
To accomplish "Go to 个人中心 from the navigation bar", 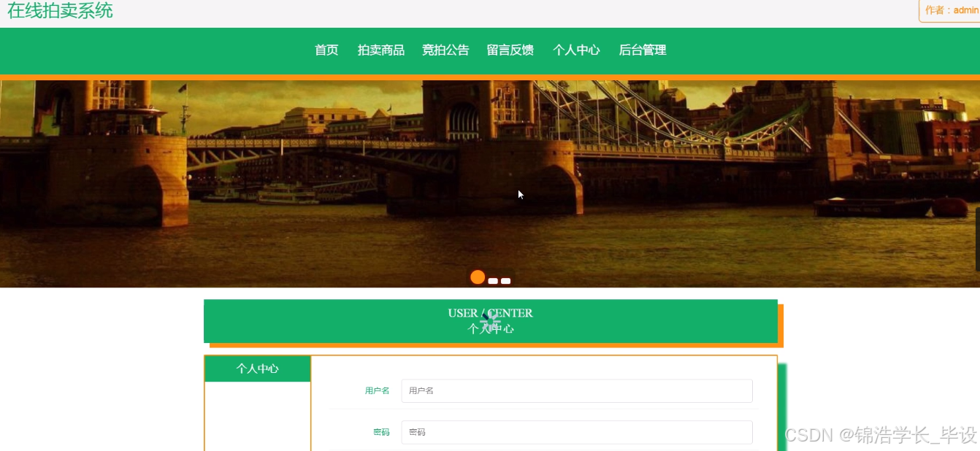I will pyautogui.click(x=576, y=50).
